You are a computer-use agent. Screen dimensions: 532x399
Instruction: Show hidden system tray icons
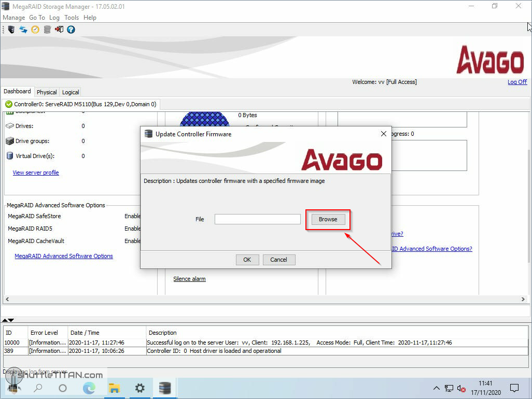tap(437, 388)
